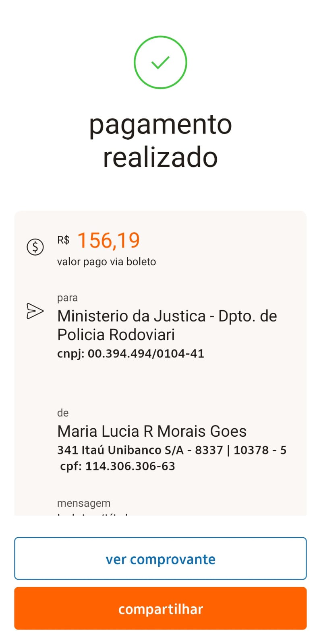Tap the green success checkmark icon
321x644 pixels.
tap(160, 62)
